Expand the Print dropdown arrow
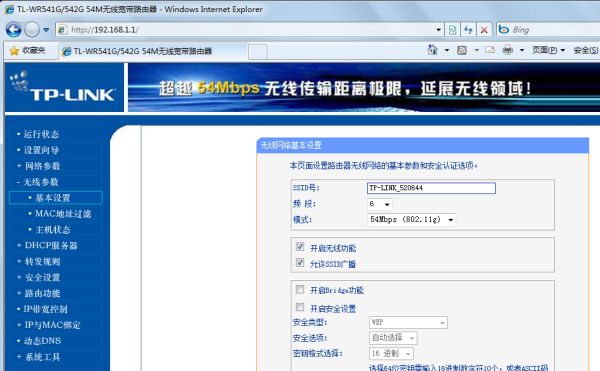 pos(522,50)
